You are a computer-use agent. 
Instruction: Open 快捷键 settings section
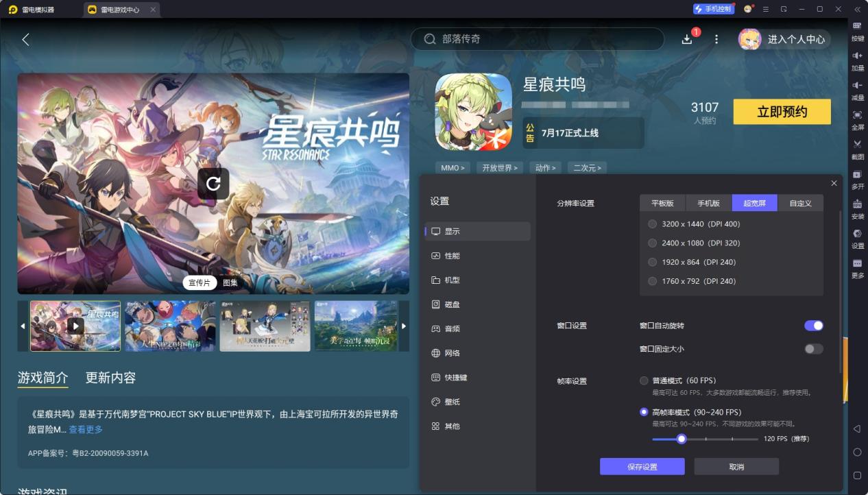478,377
